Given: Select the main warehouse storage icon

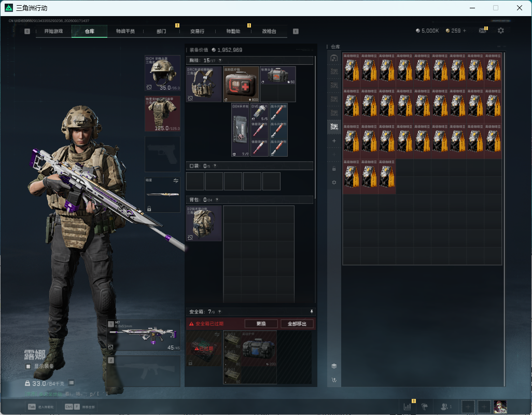Looking at the screenshot, I should click(334, 58).
